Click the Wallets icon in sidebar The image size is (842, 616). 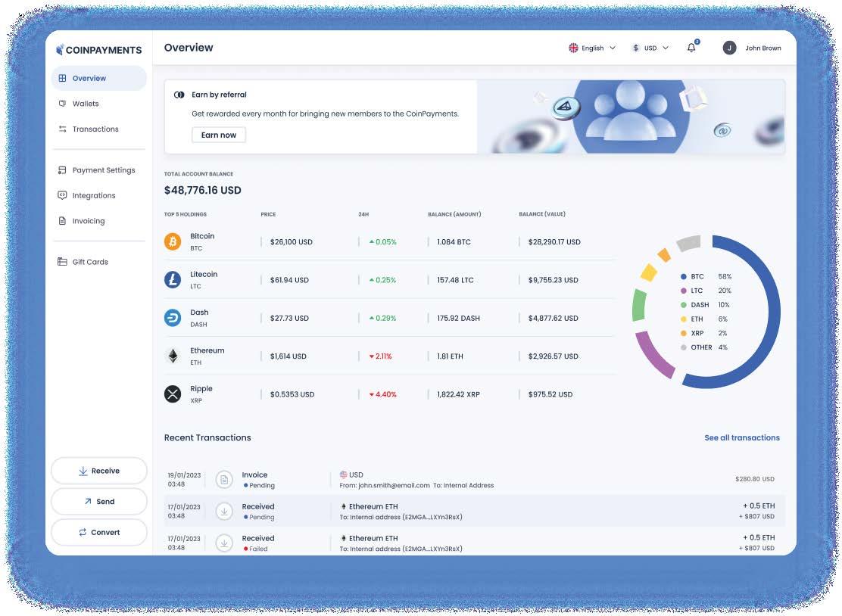(62, 104)
